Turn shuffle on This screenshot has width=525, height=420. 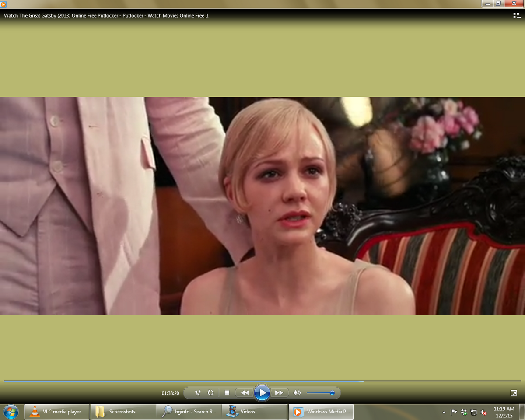coord(198,393)
